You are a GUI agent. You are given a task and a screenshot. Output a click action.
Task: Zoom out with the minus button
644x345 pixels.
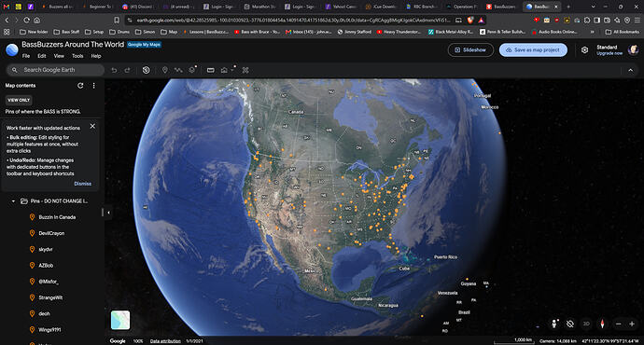coord(619,324)
